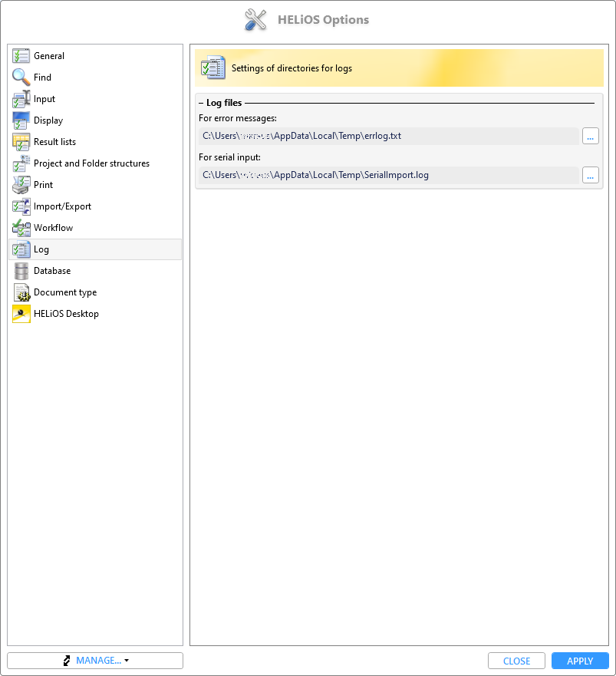Click the Project and Folder structures icon

point(21,163)
